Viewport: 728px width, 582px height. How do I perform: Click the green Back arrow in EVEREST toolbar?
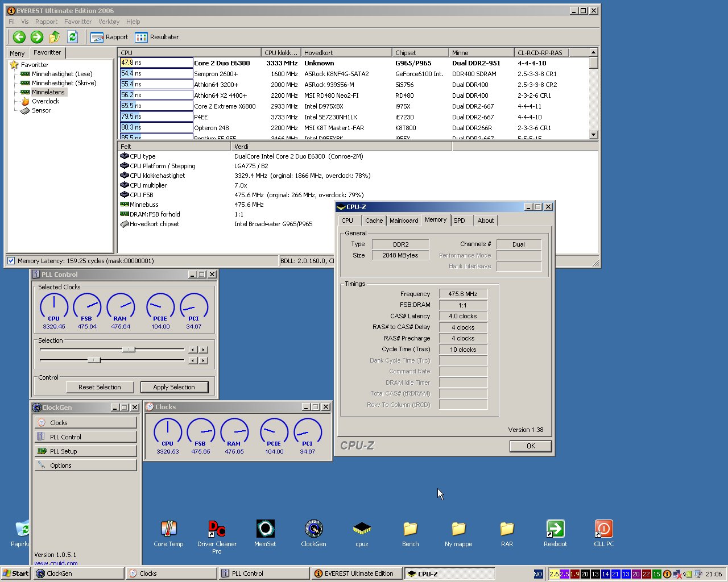[19, 37]
